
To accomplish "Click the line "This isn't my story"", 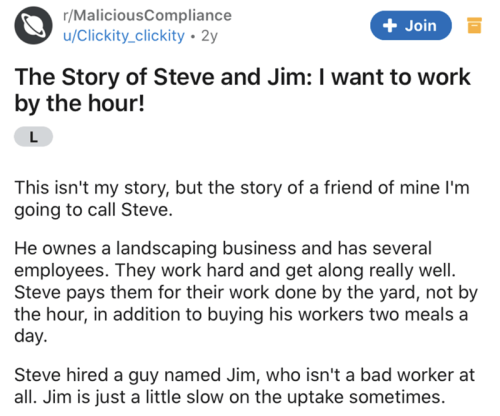I will 242,188.
